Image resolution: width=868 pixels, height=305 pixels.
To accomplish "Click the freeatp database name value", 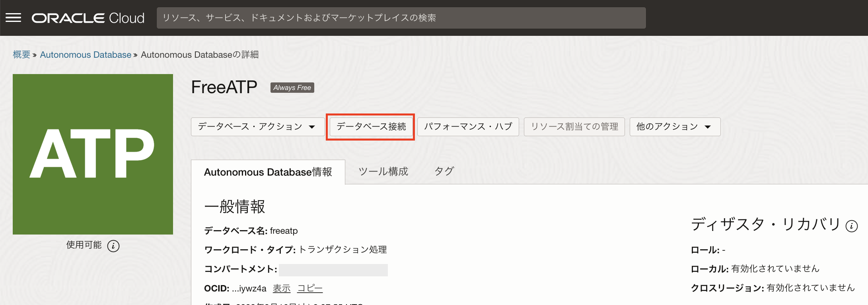I will (284, 231).
